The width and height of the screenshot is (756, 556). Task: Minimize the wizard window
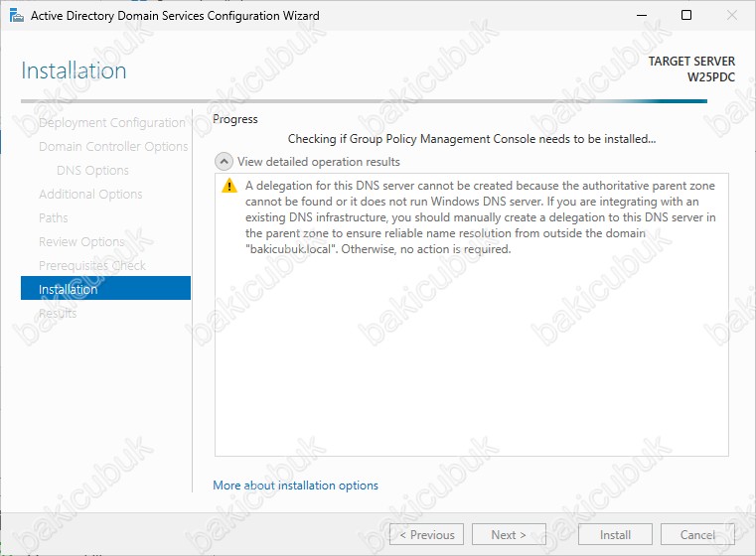click(642, 16)
